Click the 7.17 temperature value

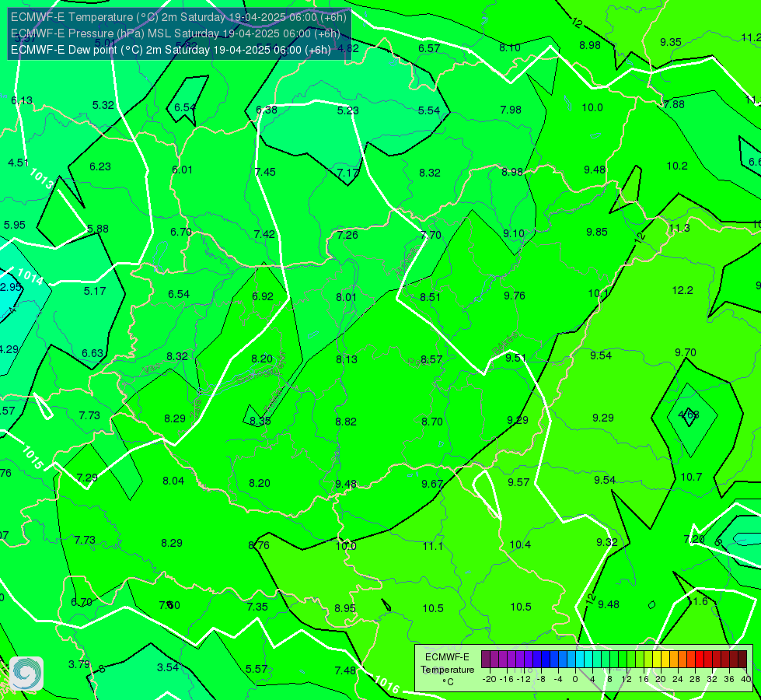point(348,173)
